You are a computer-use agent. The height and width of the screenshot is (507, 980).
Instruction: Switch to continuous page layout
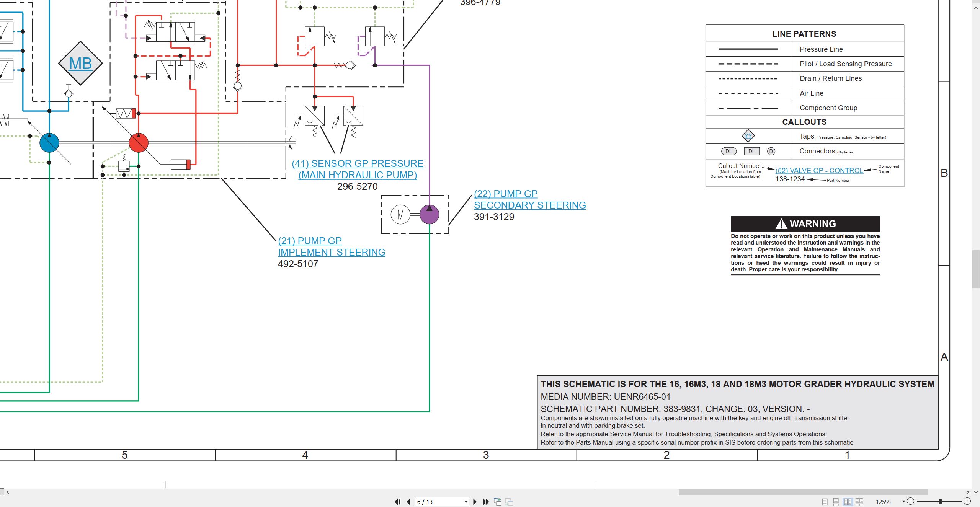tap(836, 502)
